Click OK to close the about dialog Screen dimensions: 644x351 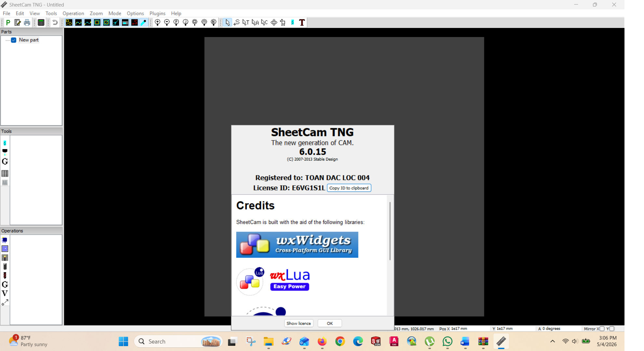pyautogui.click(x=330, y=323)
